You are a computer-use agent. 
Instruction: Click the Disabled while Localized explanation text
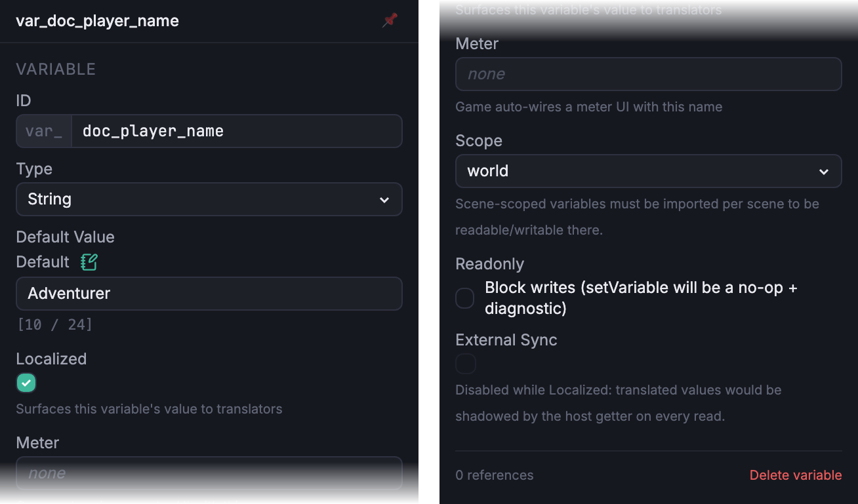click(619, 403)
